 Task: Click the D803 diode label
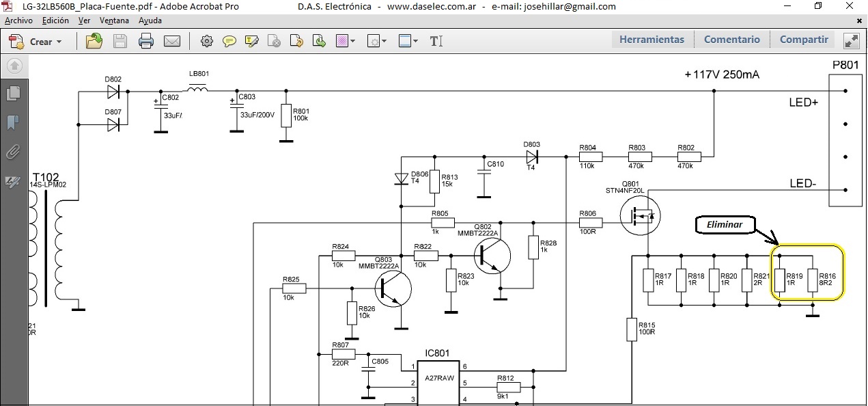coord(531,144)
